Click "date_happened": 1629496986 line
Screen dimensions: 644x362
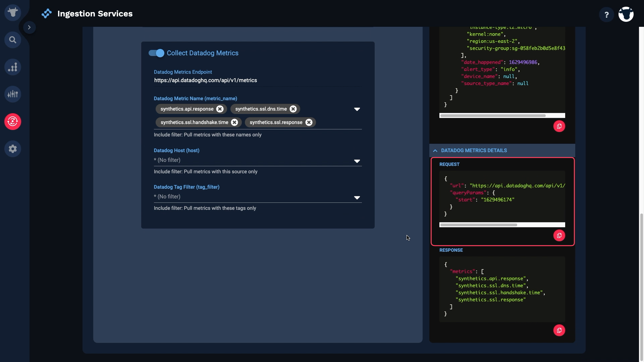click(500, 62)
